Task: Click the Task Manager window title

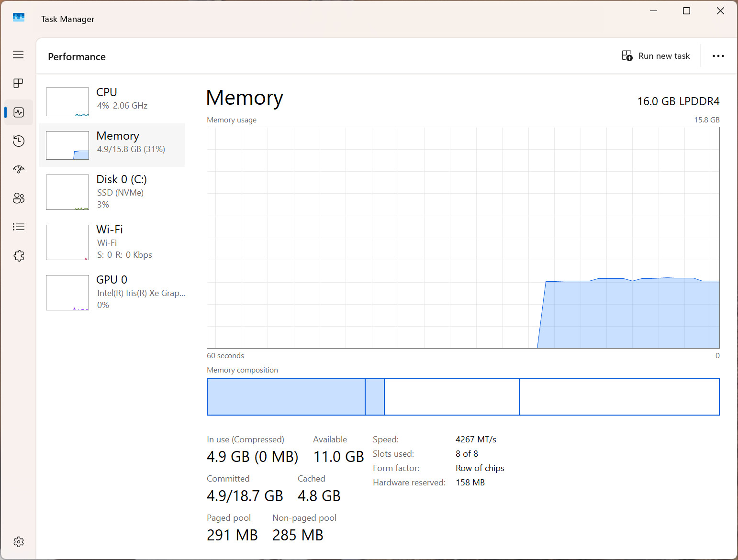Action: (x=67, y=19)
